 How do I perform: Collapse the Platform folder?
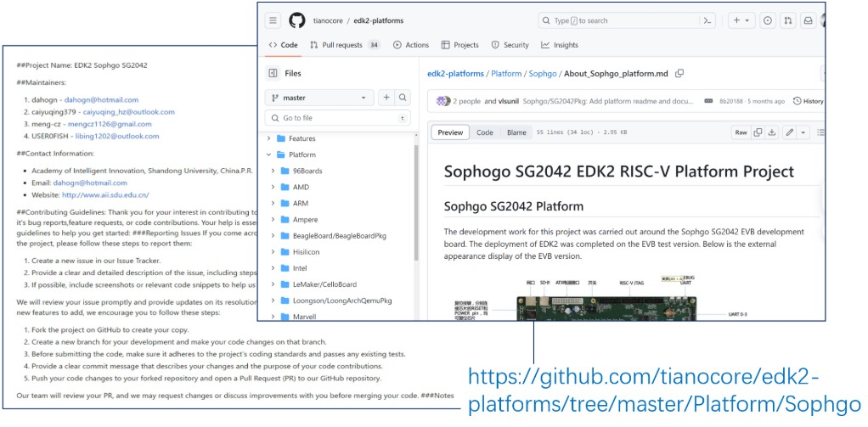coord(269,155)
